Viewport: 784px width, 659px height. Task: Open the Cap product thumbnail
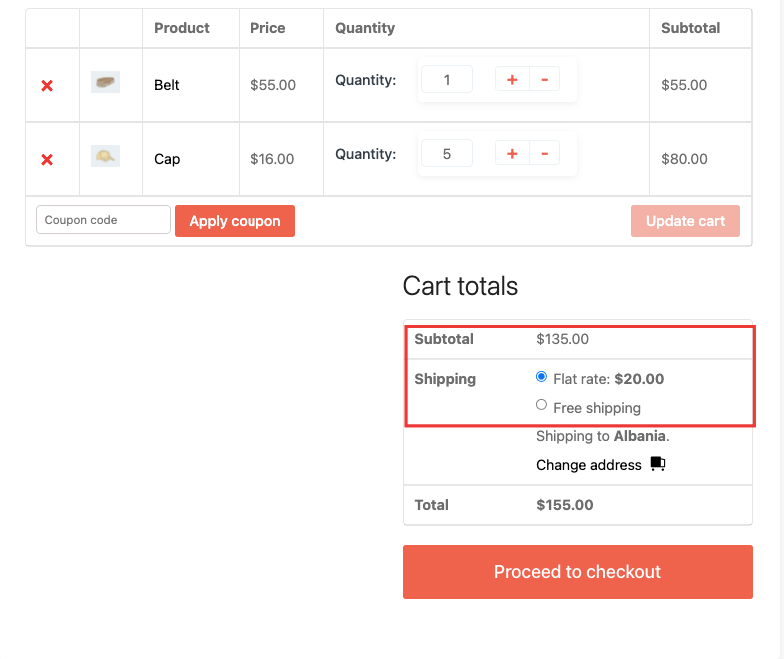106,156
